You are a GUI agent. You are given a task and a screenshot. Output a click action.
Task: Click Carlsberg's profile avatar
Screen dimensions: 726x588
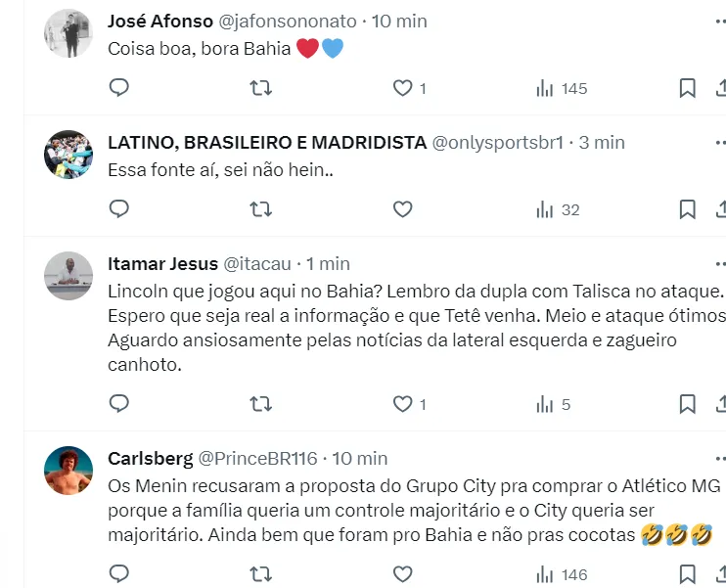[68, 471]
